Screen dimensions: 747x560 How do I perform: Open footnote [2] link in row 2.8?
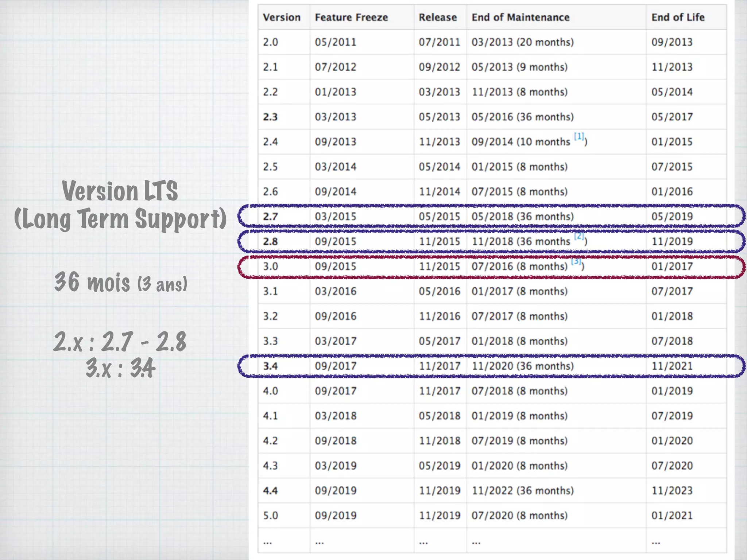(x=579, y=236)
